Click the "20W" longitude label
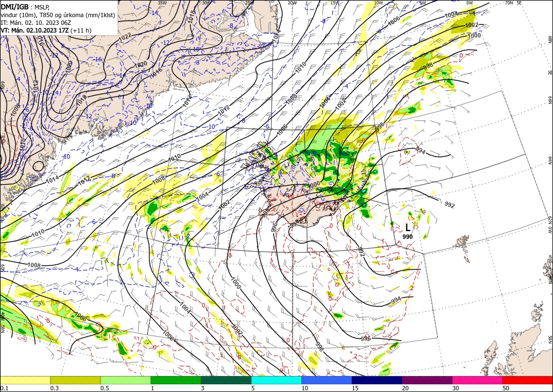Screen dimensions: 553x392 (291, 3)
